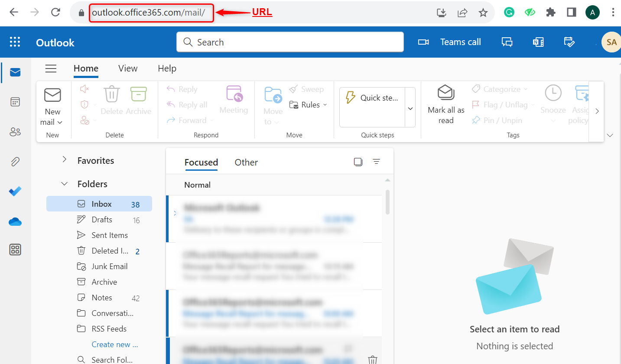Click Mark all as read
Viewport: 621px width, 364px height.
point(446,104)
